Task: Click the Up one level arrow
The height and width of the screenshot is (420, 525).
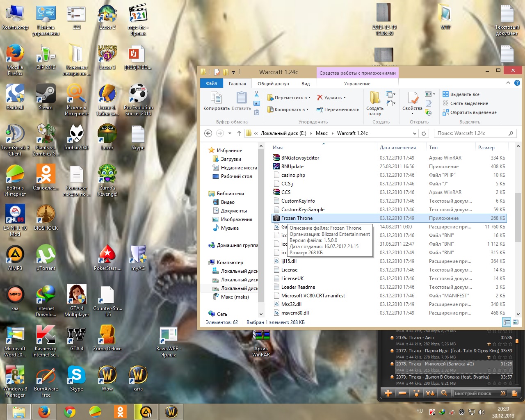Action: pyautogui.click(x=239, y=133)
